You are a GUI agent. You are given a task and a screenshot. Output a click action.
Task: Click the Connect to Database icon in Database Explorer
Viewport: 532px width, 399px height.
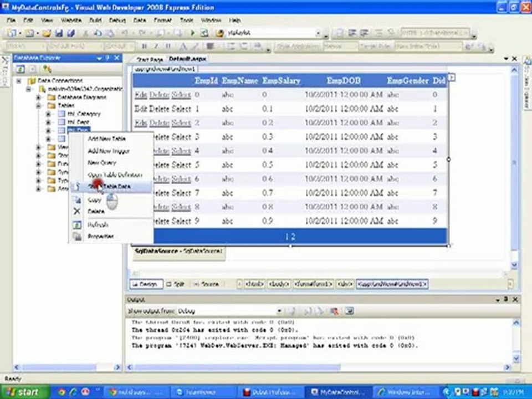47,70
